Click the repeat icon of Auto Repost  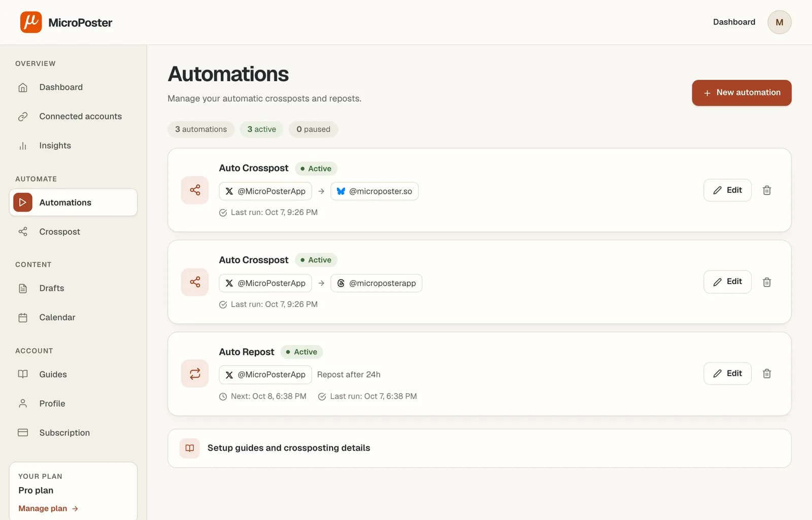[x=195, y=374]
